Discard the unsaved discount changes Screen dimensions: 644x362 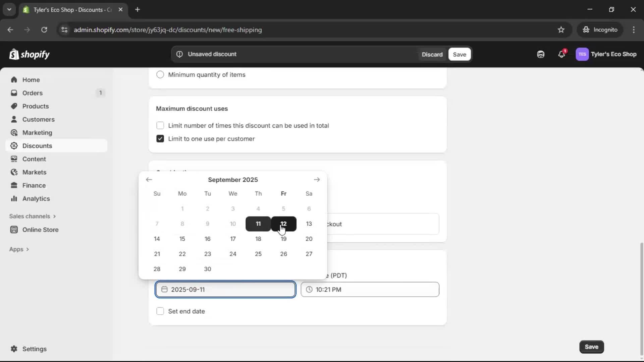click(432, 54)
